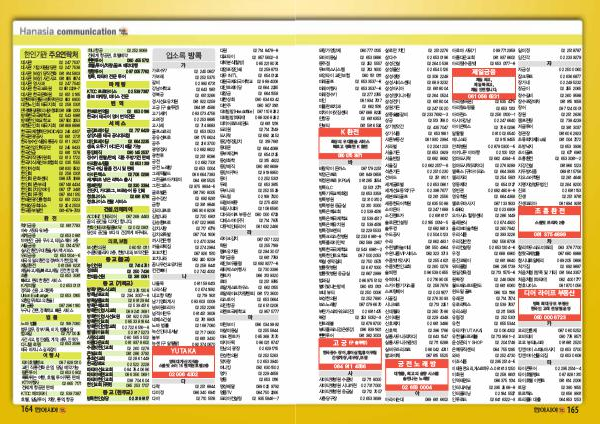Click the Hanasia communication logo icon
This screenshot has height=424, width=600.
[123, 31]
